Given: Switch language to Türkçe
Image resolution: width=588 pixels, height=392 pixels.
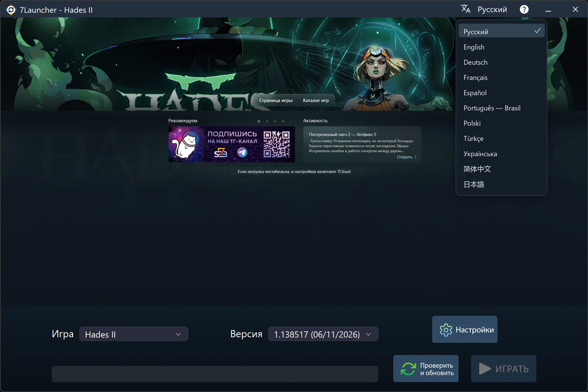Looking at the screenshot, I should pyautogui.click(x=502, y=138).
